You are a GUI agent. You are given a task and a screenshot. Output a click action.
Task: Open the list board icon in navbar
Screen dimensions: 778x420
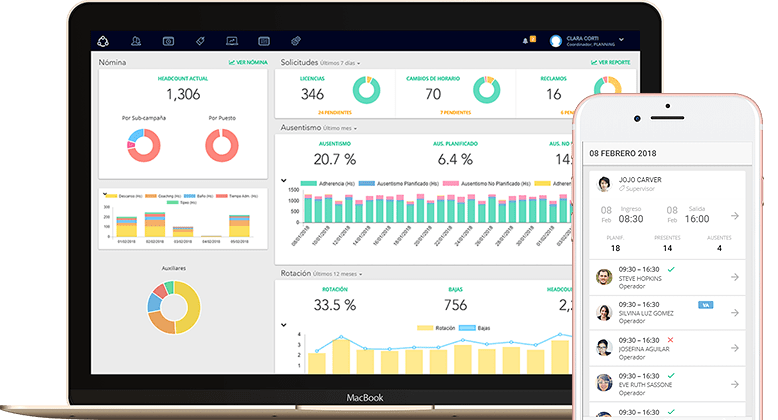264,41
